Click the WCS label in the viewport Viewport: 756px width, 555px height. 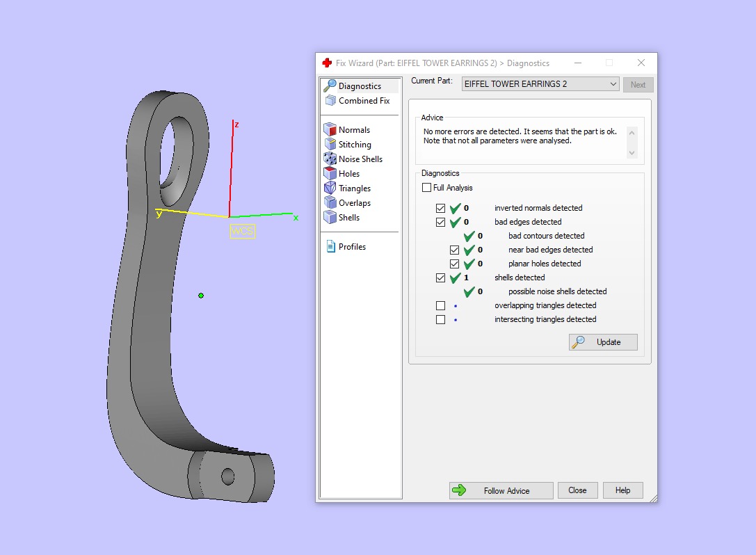point(242,231)
